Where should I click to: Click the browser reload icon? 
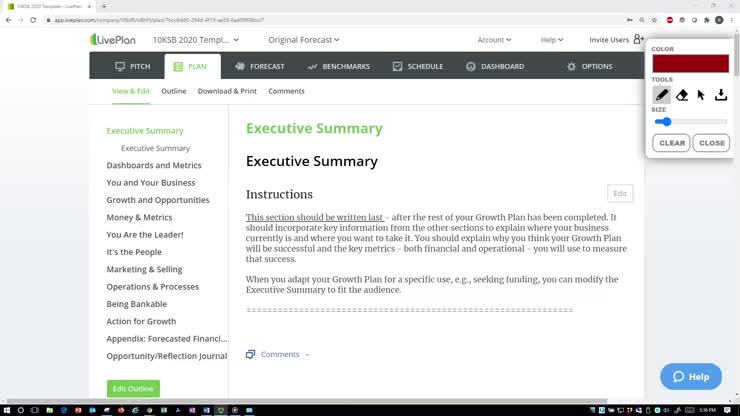pyautogui.click(x=35, y=20)
